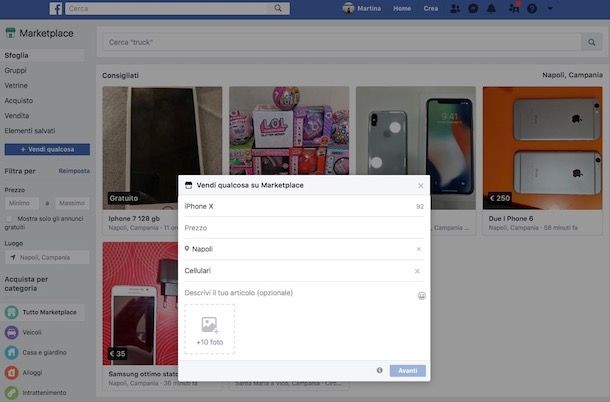This screenshot has height=402, width=610.
Task: Click the Marketplace search magnifier button
Action: coord(591,42)
